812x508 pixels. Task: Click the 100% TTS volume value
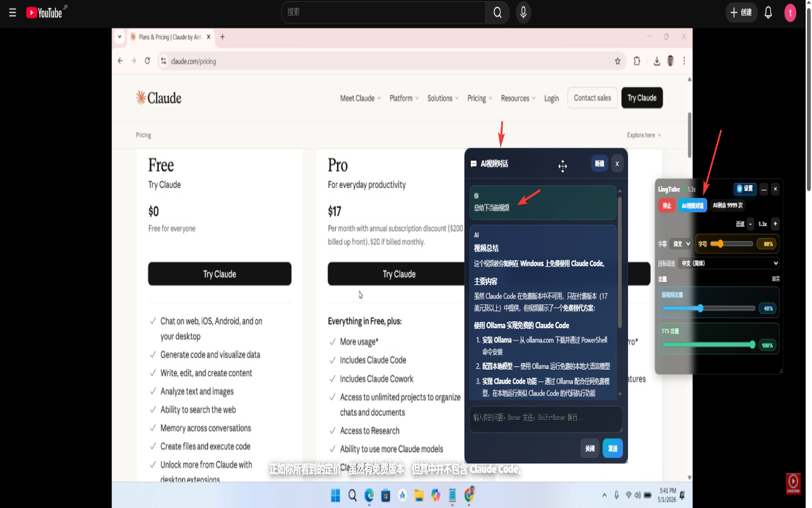(768, 345)
